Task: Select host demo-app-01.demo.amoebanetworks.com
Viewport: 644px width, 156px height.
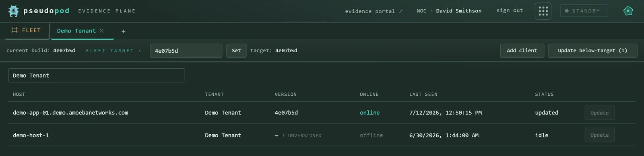Action: point(70,113)
